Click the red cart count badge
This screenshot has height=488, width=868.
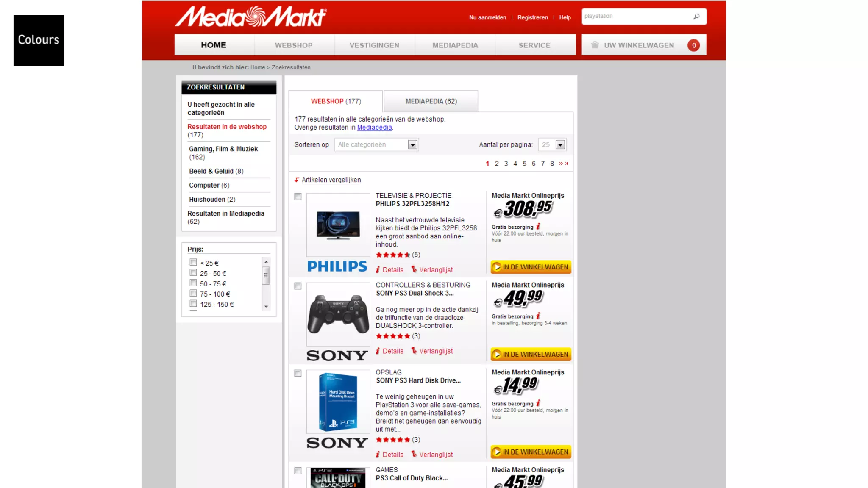(693, 45)
